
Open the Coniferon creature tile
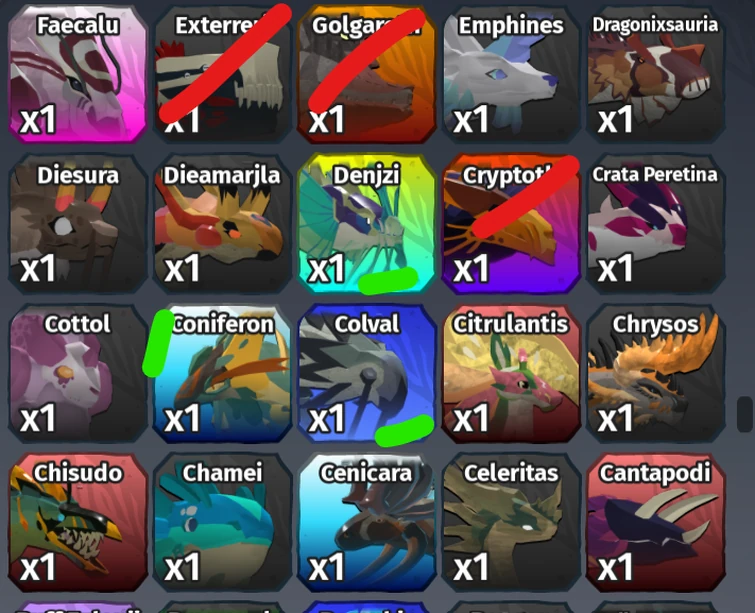pos(222,373)
